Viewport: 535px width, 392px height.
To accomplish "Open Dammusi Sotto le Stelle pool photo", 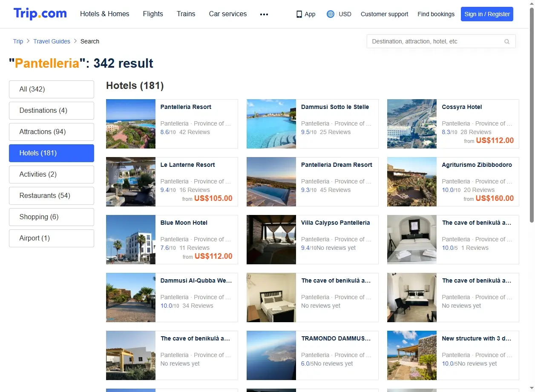I will [271, 124].
